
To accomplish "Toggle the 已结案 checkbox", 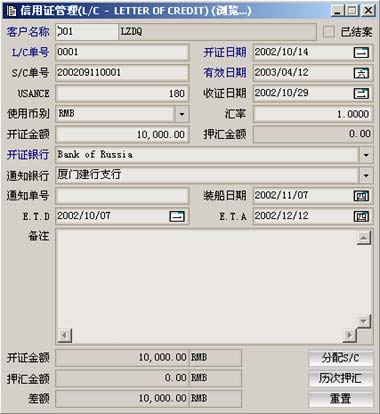I will click(x=329, y=32).
